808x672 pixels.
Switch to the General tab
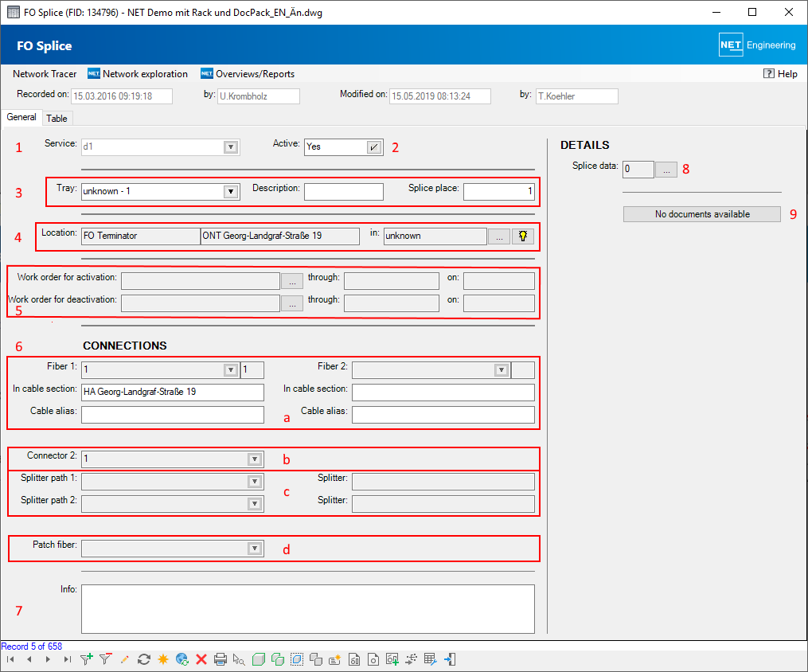[x=21, y=118]
